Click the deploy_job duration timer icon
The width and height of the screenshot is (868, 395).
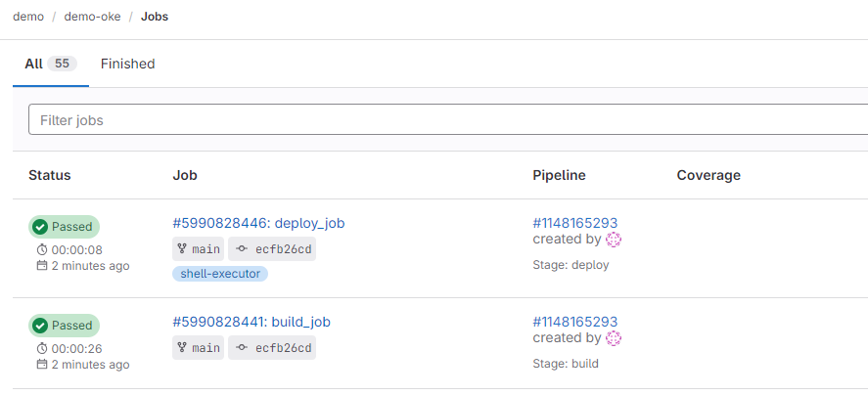pos(42,250)
